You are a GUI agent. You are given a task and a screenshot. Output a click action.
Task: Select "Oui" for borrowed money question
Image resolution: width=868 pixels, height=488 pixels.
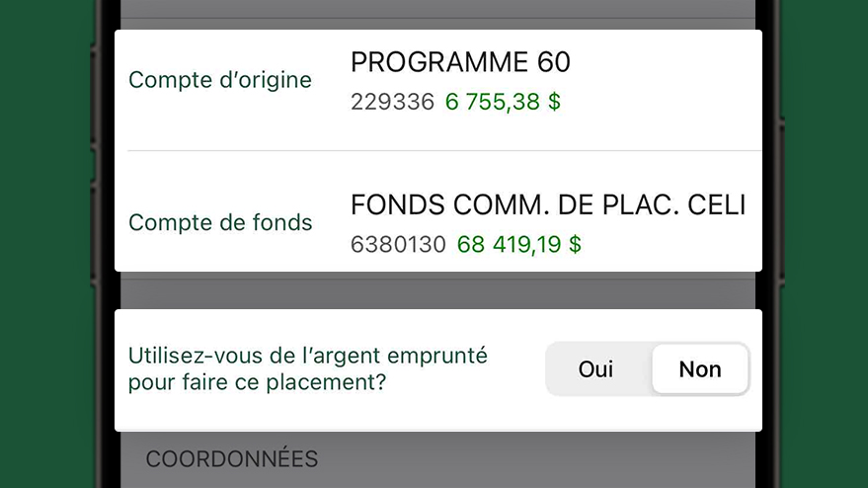(x=595, y=368)
